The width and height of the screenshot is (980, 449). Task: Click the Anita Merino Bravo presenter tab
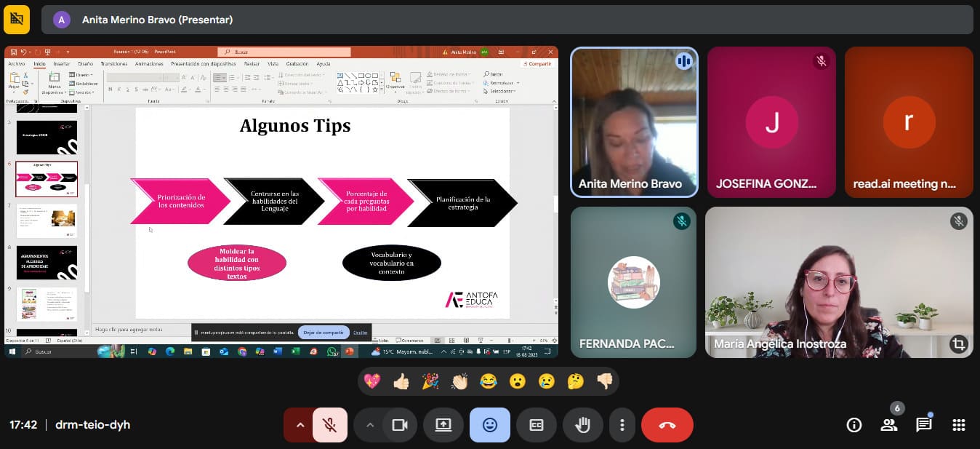click(x=157, y=20)
